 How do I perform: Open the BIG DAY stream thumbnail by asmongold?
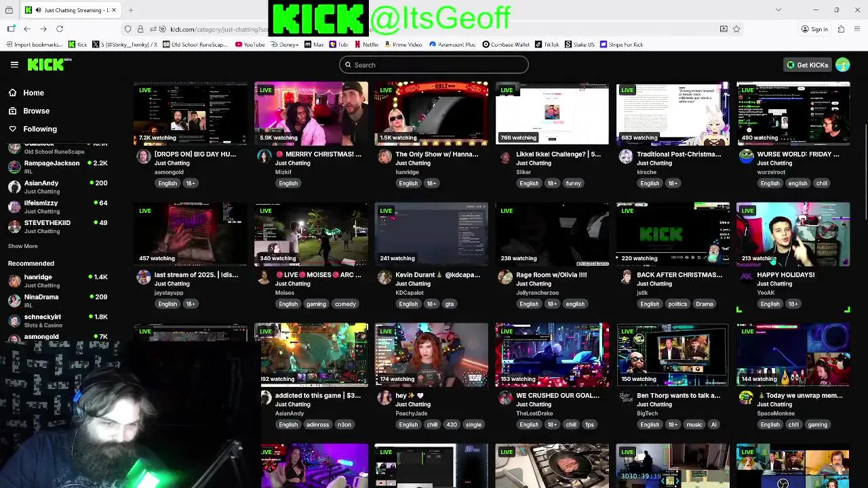(191, 113)
